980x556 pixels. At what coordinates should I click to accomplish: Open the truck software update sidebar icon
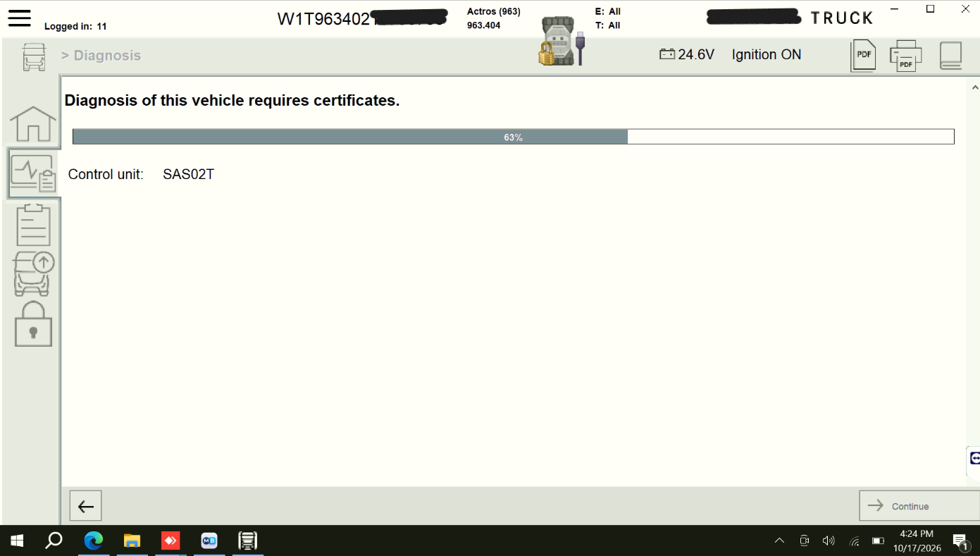coord(33,273)
